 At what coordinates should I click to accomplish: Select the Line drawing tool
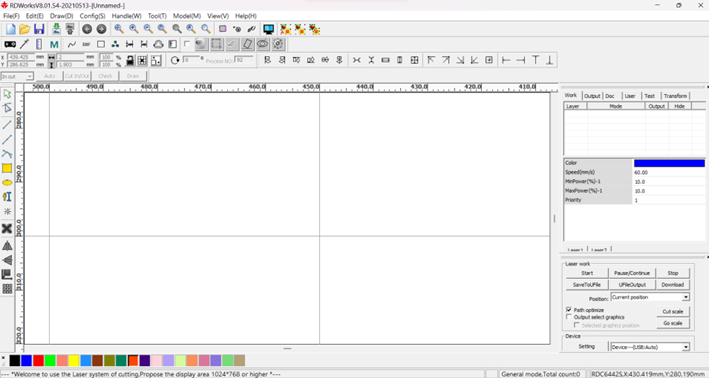click(x=7, y=125)
